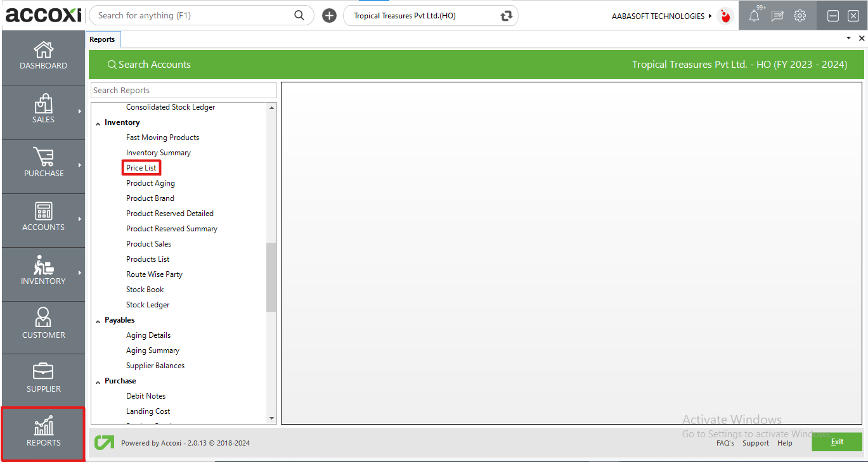868x462 pixels.
Task: Collapse the Inventory reports group
Action: point(98,123)
